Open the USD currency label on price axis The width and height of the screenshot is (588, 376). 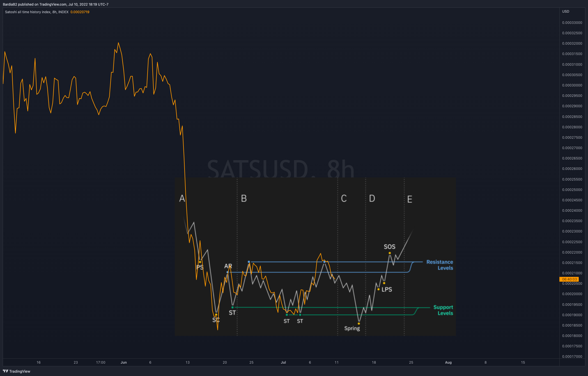tap(566, 12)
